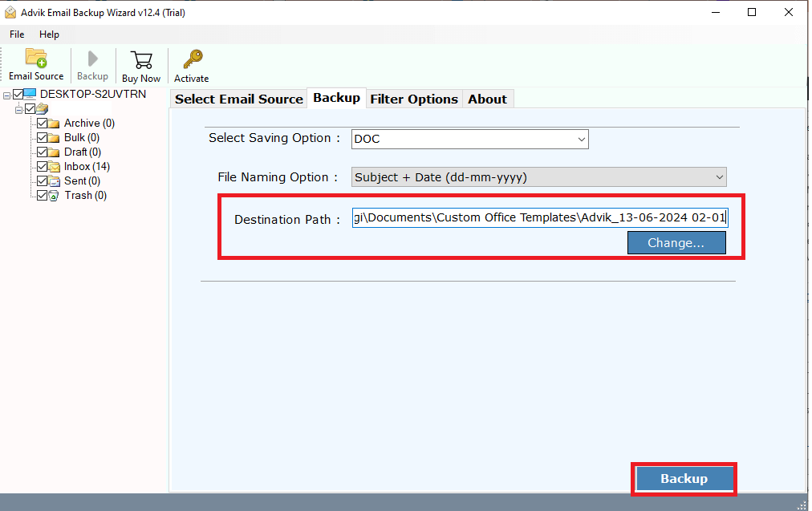Click the Inbox envelope folder icon
Image resolution: width=812 pixels, height=511 pixels.
pyautogui.click(x=54, y=167)
